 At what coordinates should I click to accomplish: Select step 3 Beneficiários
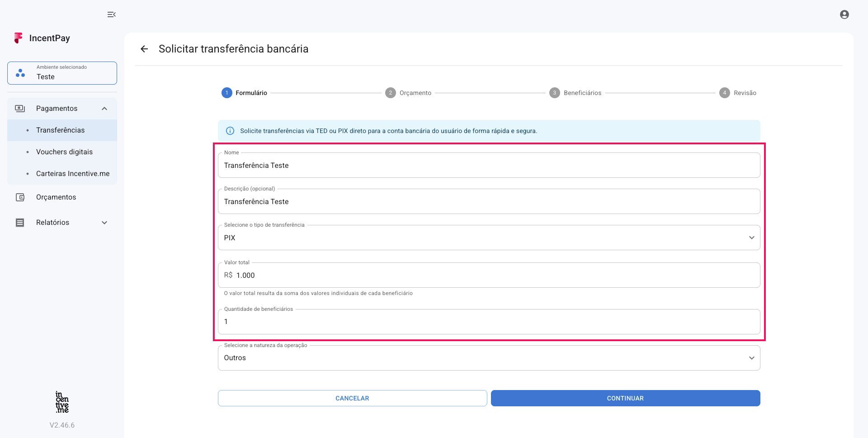click(575, 93)
